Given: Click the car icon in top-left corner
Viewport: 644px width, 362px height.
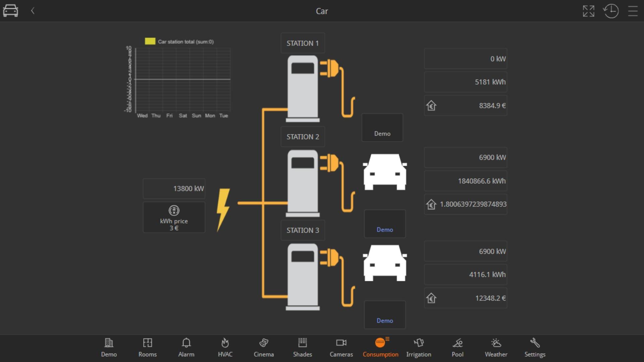Looking at the screenshot, I should click(x=10, y=11).
